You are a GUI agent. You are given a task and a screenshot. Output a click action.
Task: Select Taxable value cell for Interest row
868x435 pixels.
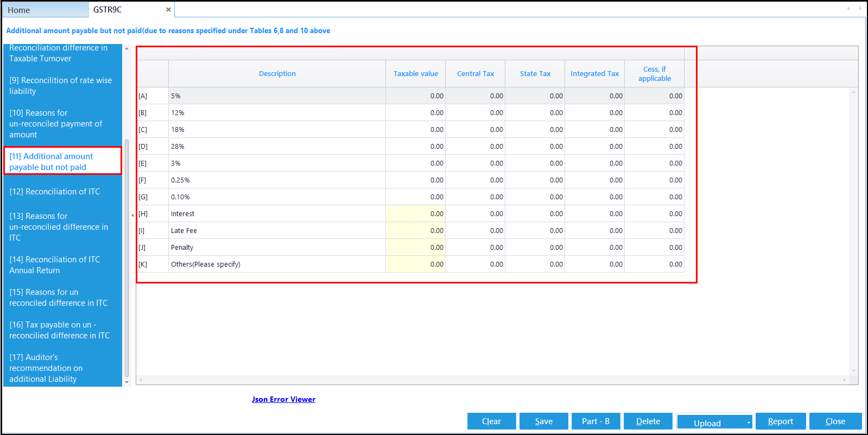pos(416,213)
